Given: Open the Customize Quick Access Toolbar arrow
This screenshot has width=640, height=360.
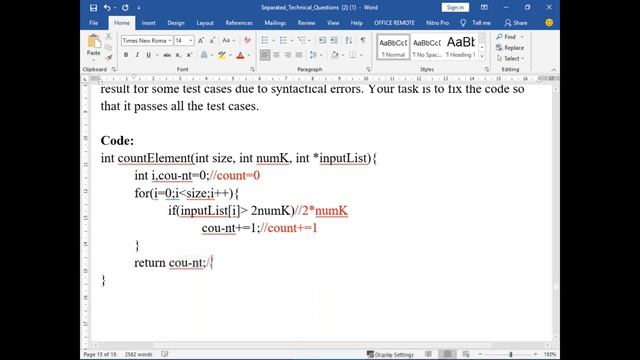Looking at the screenshot, I should click(x=138, y=8).
